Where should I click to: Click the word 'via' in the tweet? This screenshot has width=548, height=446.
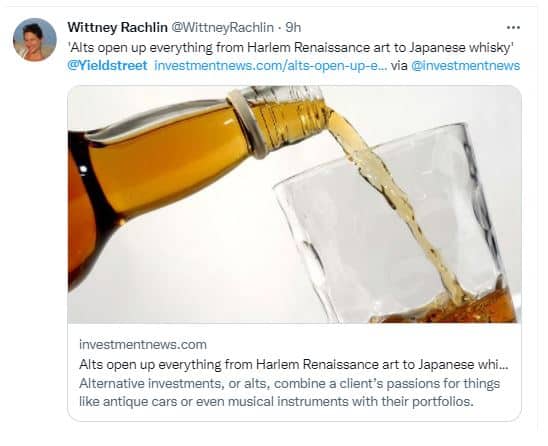click(x=399, y=66)
